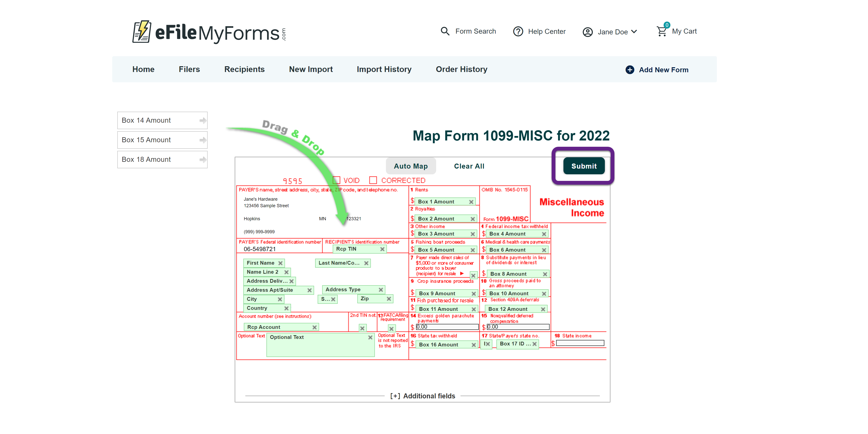Click arrow on Box 18 Amount item
The image size is (868, 434).
pyautogui.click(x=203, y=160)
